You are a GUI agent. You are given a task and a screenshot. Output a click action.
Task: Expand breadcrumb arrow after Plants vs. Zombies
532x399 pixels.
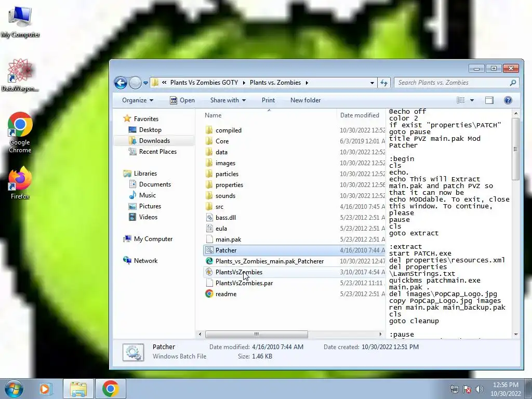click(307, 83)
